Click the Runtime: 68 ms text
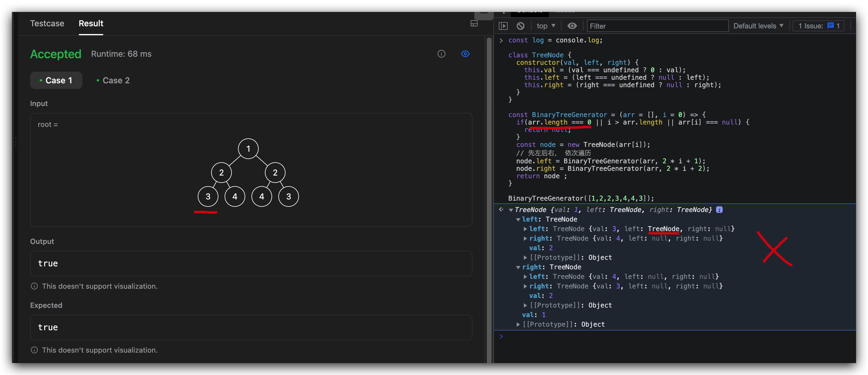Viewport: 868px width, 375px height. pyautogui.click(x=121, y=54)
